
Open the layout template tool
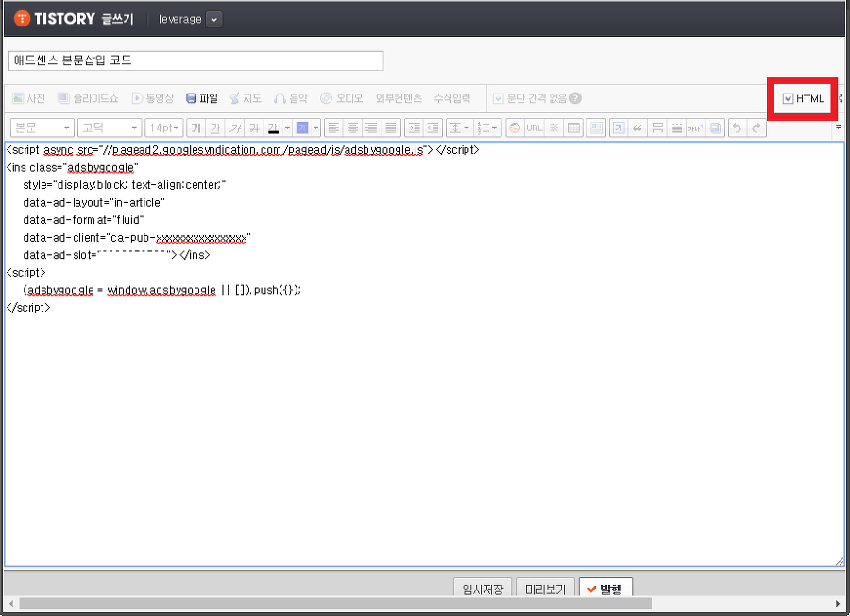pos(596,128)
